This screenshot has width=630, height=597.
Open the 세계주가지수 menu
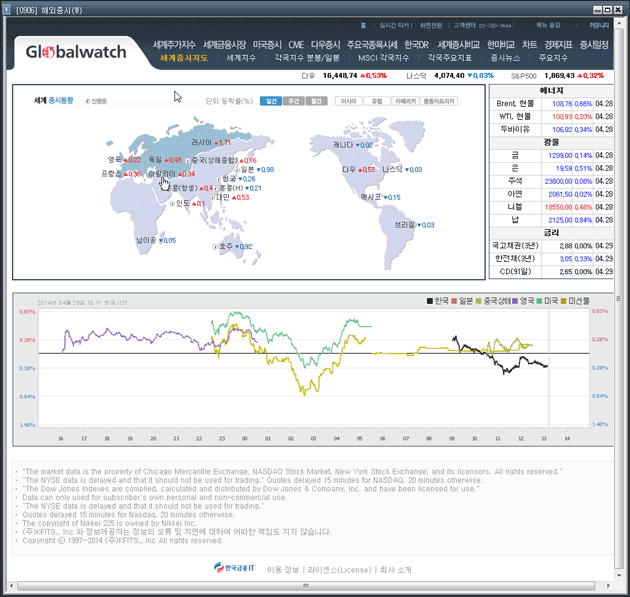pyautogui.click(x=174, y=45)
